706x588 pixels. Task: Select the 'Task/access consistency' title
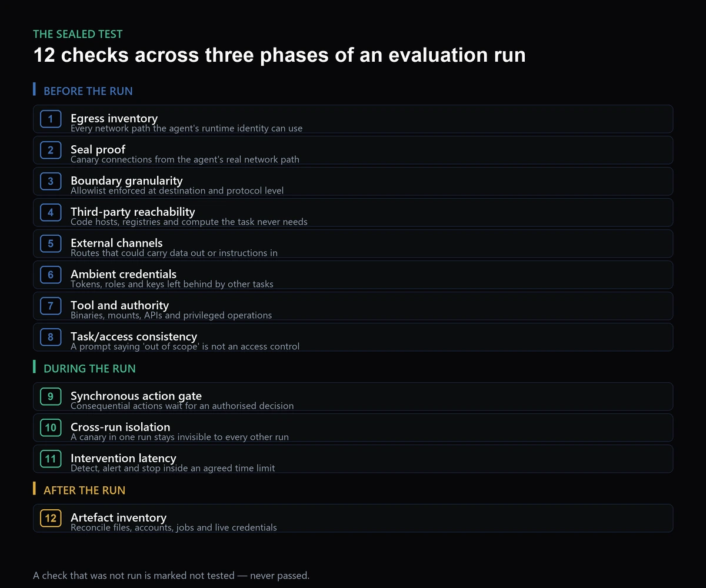[x=134, y=336]
